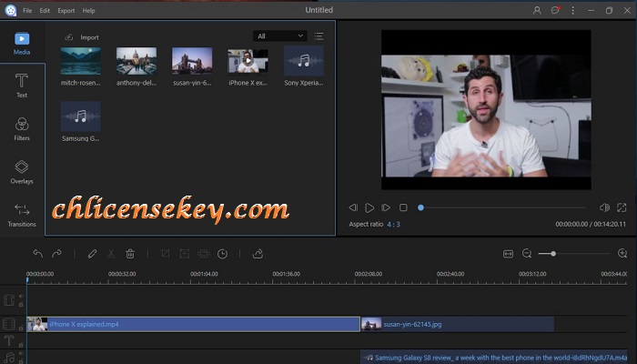
Task: Open the Text panel in the sidebar
Action: tap(22, 86)
